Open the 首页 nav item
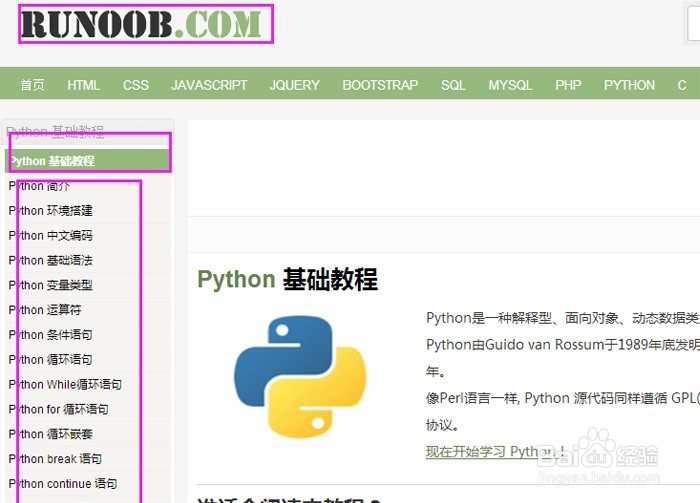 [33, 85]
